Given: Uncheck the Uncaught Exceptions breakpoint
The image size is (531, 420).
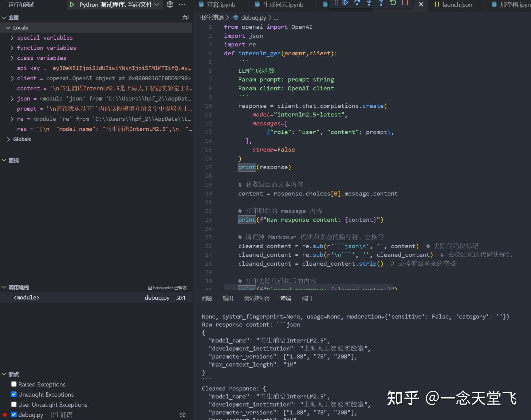Looking at the screenshot, I should 14,394.
